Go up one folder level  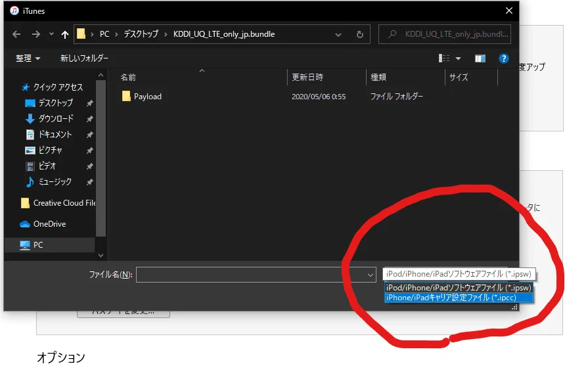coord(65,35)
